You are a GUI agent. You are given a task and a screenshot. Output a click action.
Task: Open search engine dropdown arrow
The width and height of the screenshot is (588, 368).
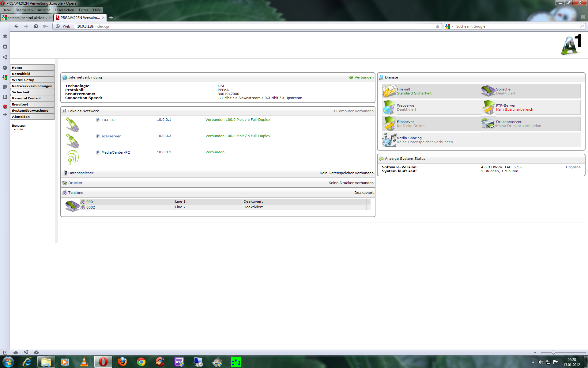click(453, 26)
